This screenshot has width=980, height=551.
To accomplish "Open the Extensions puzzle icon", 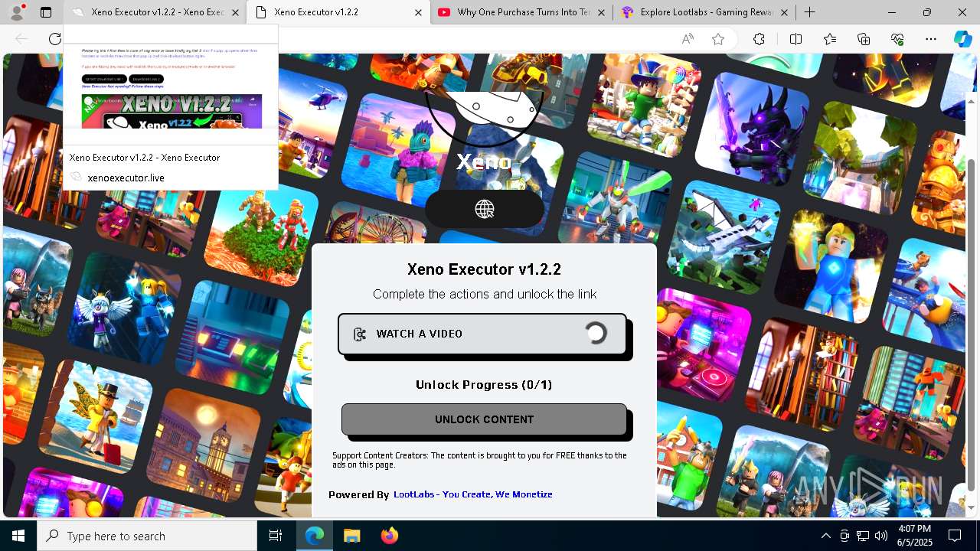I will pyautogui.click(x=759, y=39).
